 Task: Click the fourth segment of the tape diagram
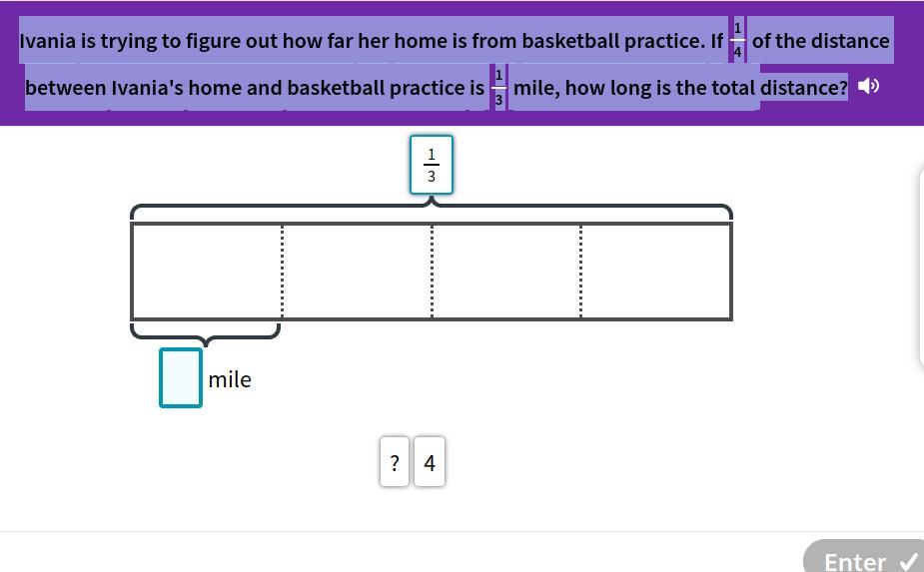(656, 272)
